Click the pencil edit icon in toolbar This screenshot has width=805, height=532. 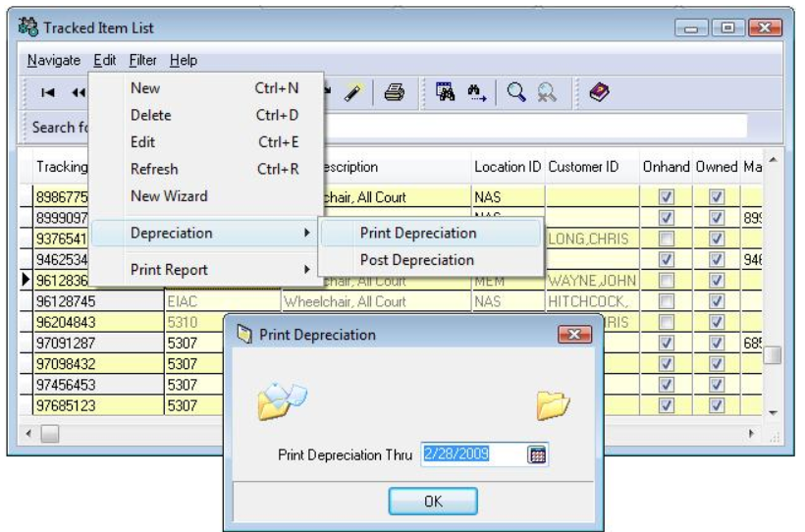354,92
